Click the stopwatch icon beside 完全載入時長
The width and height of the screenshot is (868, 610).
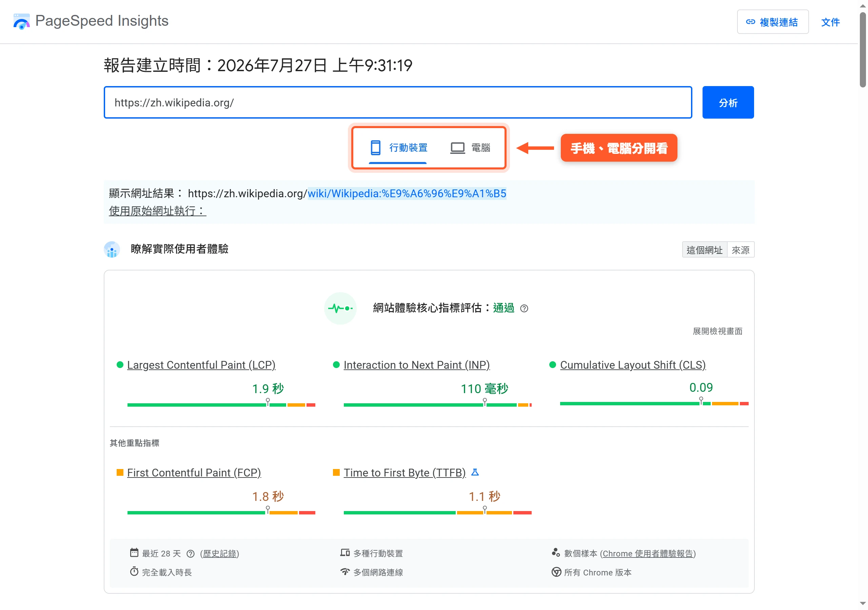click(x=134, y=571)
